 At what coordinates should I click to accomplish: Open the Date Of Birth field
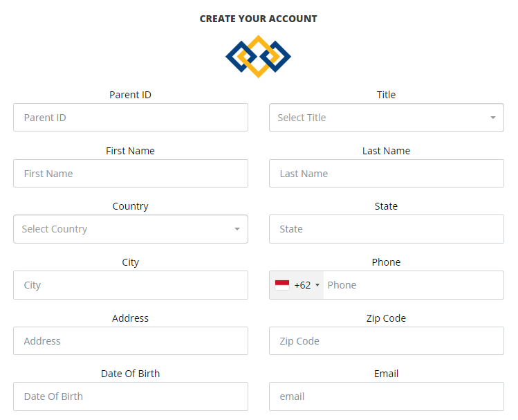tap(131, 396)
